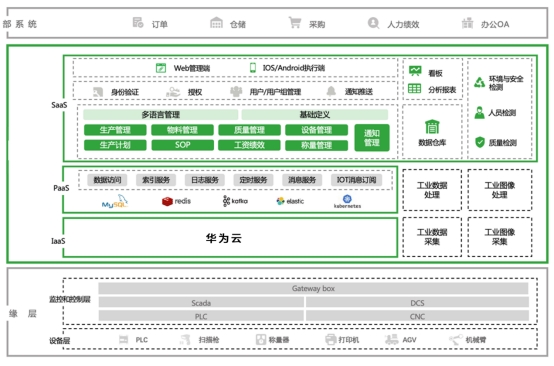Select the 生产管理 green block
Image resolution: width=554 pixels, height=366 pixels.
(115, 130)
